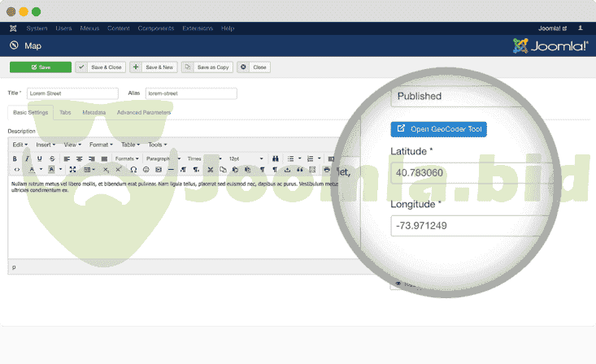Switch to the Advanced Parameters tab
596x364 pixels.
point(144,112)
